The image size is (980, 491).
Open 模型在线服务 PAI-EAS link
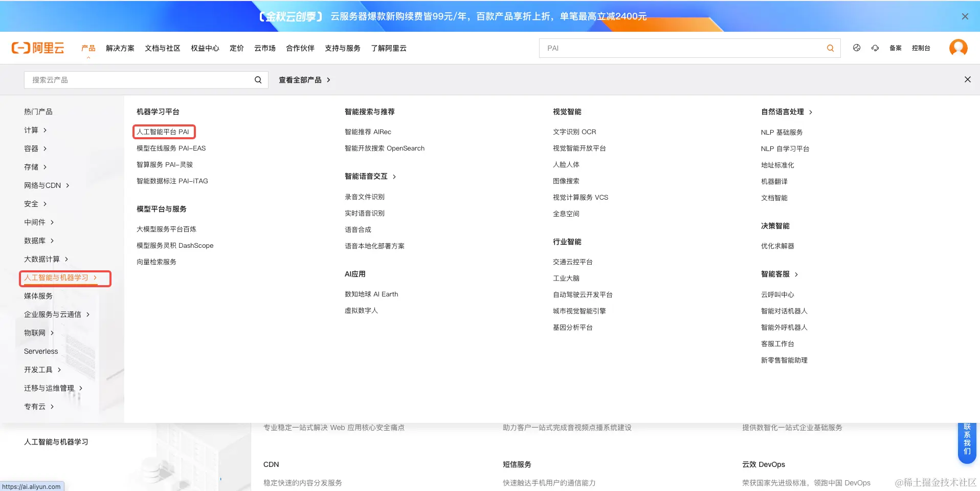point(171,148)
